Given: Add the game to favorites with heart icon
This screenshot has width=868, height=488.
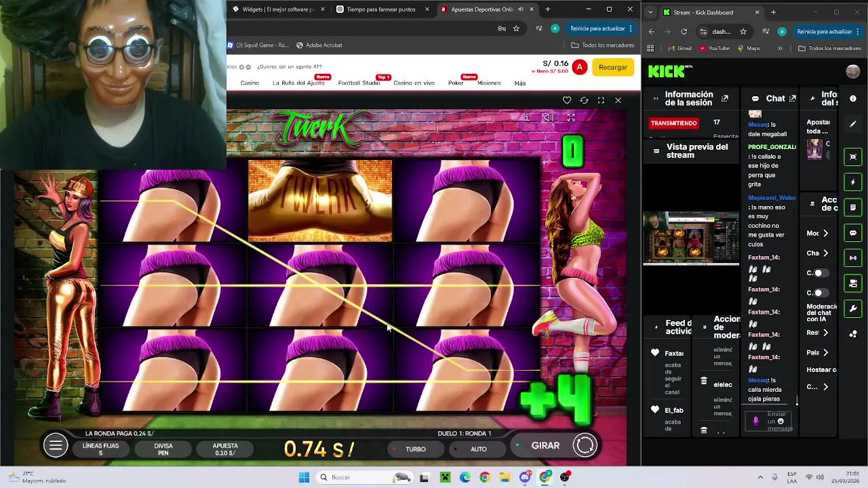Looking at the screenshot, I should click(x=567, y=100).
